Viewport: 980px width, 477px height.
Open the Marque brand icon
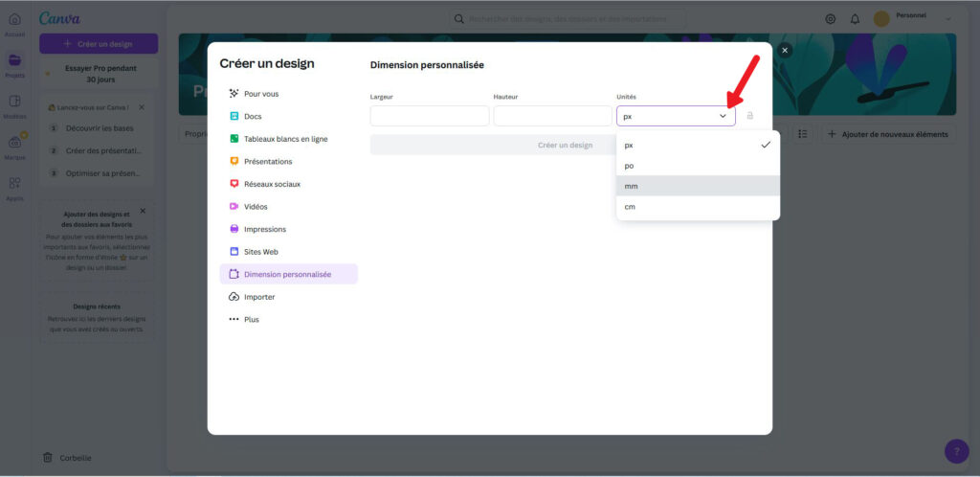[x=14, y=146]
